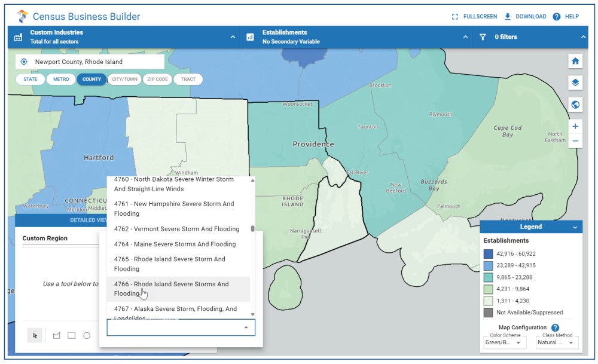The image size is (598, 364).
Task: Click the disaster dropdown scroll down arrow
Action: click(252, 314)
